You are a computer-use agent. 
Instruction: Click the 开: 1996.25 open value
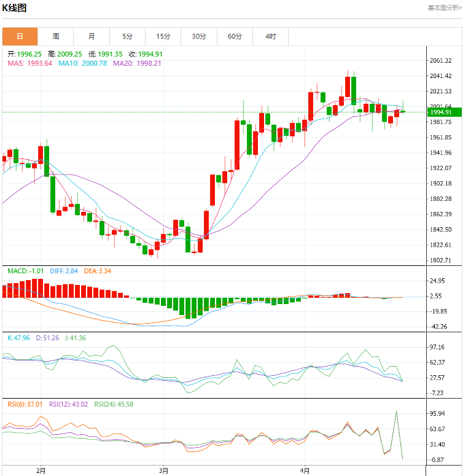coord(25,54)
